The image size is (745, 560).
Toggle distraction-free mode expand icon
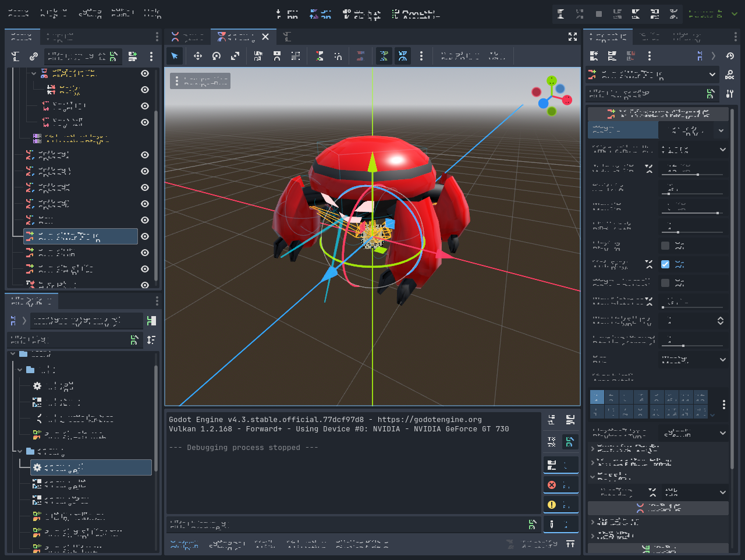tap(573, 37)
